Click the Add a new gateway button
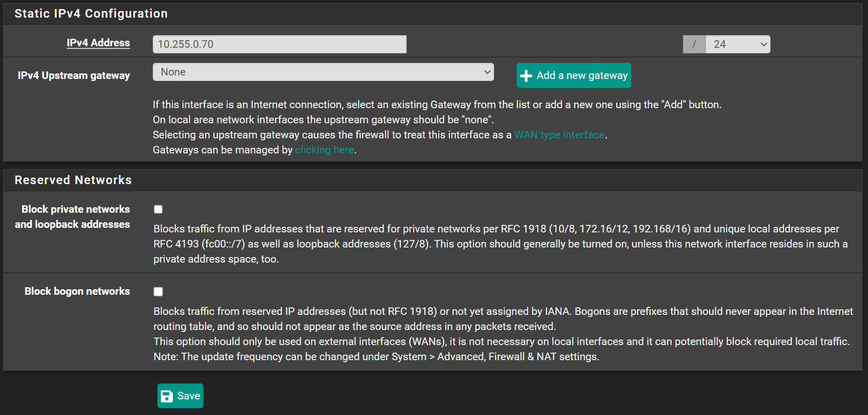 tap(573, 75)
